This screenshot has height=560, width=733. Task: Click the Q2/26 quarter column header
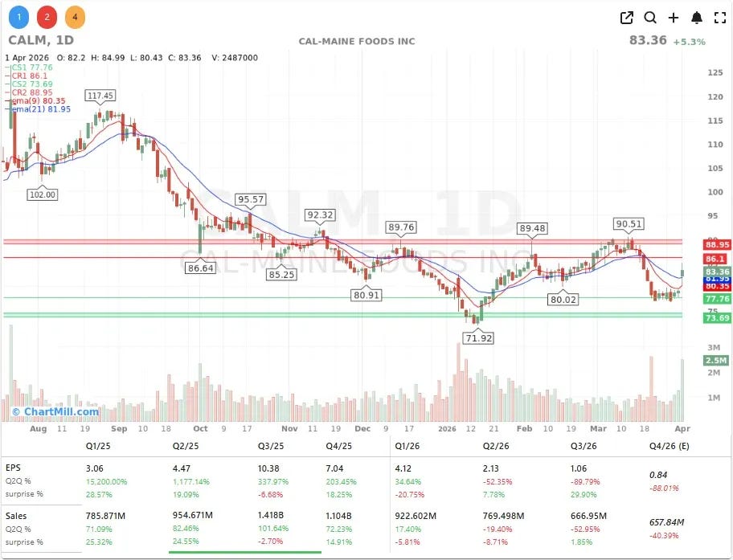(x=496, y=446)
